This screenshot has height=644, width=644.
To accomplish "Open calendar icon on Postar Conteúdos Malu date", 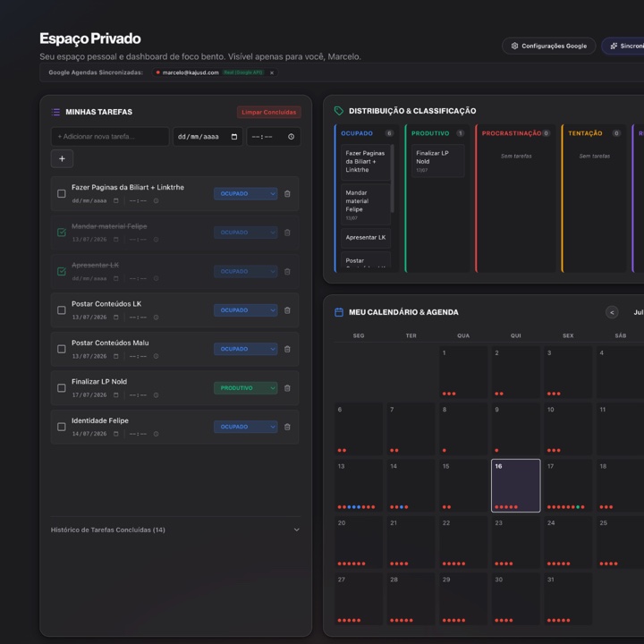I will click(115, 356).
